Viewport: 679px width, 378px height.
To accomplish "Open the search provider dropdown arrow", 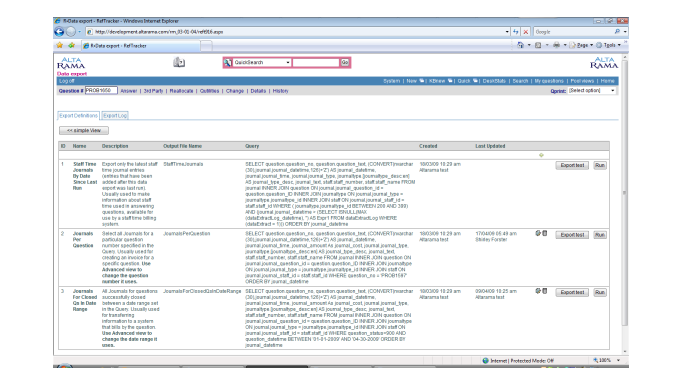I will click(625, 32).
